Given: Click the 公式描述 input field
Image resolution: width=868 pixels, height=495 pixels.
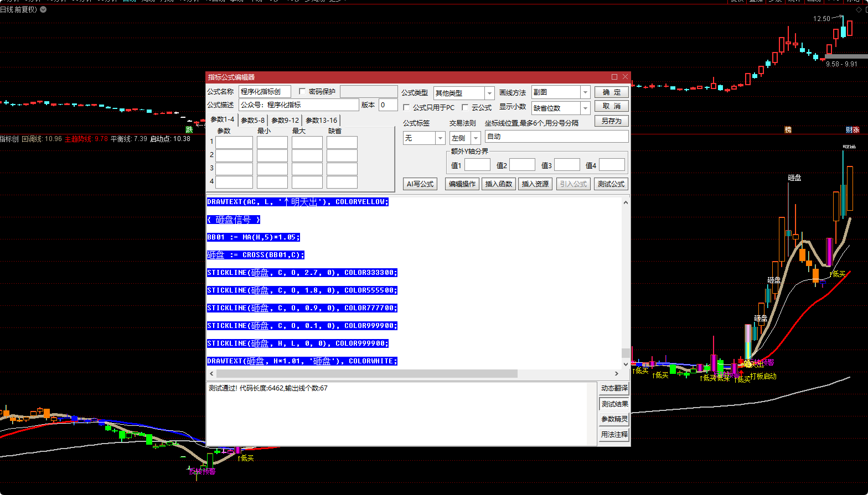Looking at the screenshot, I should [299, 105].
